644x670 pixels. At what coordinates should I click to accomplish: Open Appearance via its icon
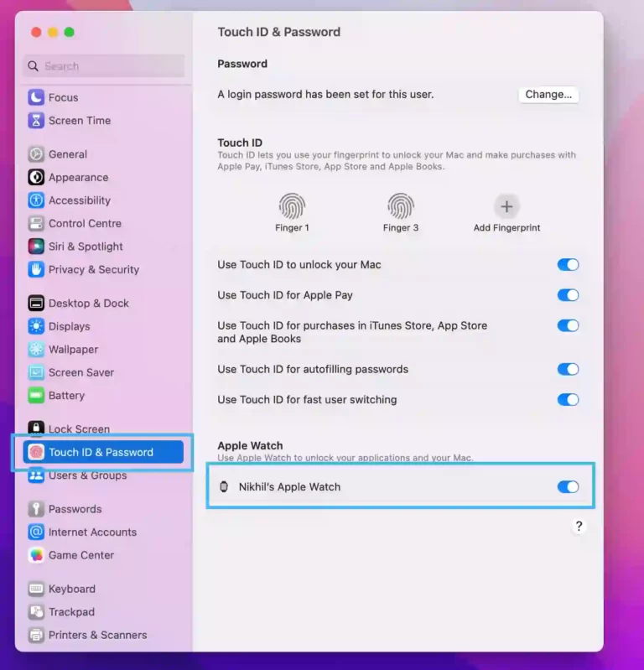36,177
